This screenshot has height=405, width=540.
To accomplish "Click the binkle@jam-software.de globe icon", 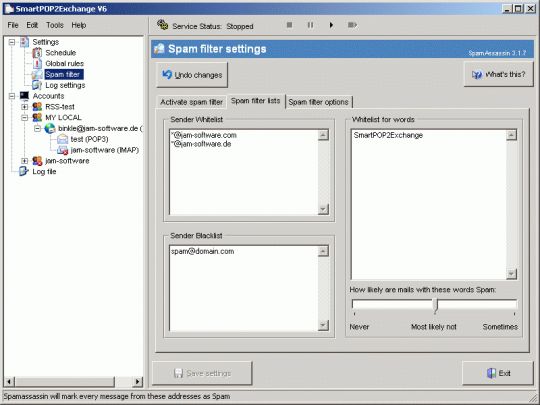I will click(x=50, y=128).
